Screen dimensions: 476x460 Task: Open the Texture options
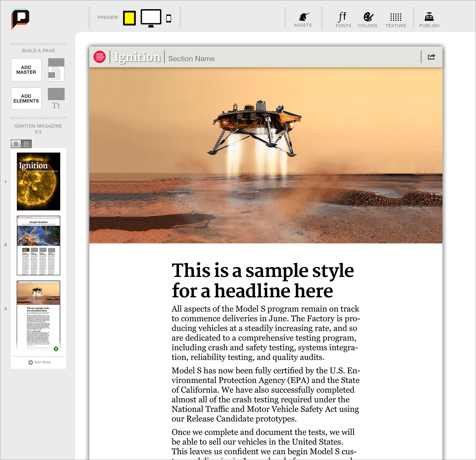[x=396, y=20]
